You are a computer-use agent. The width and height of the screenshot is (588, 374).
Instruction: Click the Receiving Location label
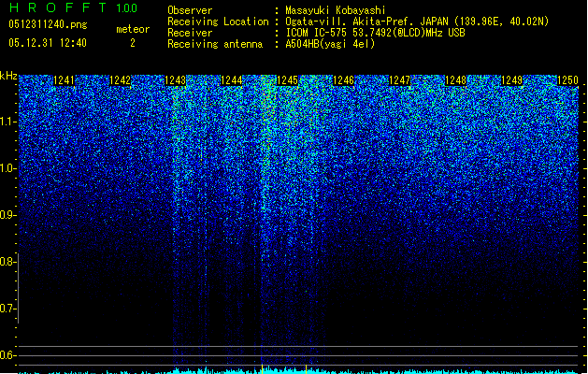(x=218, y=22)
